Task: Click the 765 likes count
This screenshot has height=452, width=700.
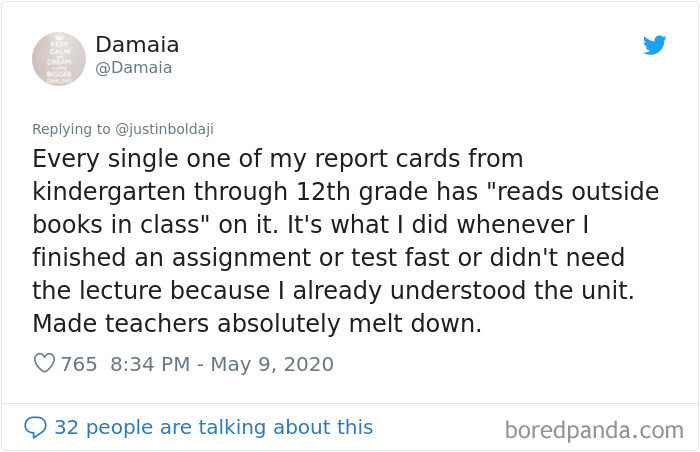Action: tap(79, 364)
